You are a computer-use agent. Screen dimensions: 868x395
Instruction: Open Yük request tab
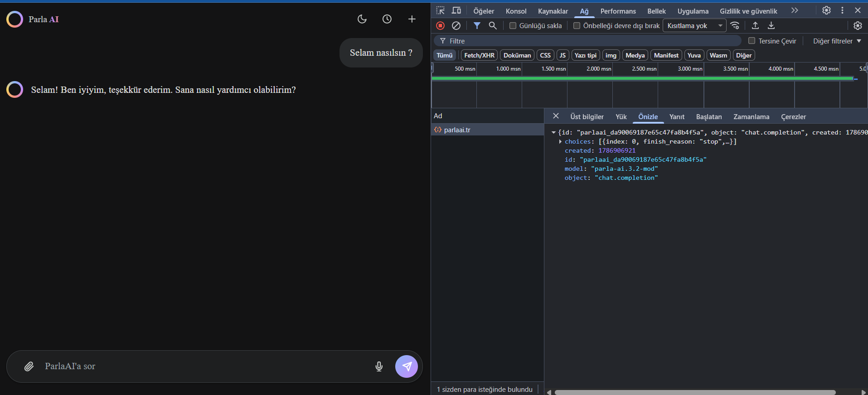[621, 116]
